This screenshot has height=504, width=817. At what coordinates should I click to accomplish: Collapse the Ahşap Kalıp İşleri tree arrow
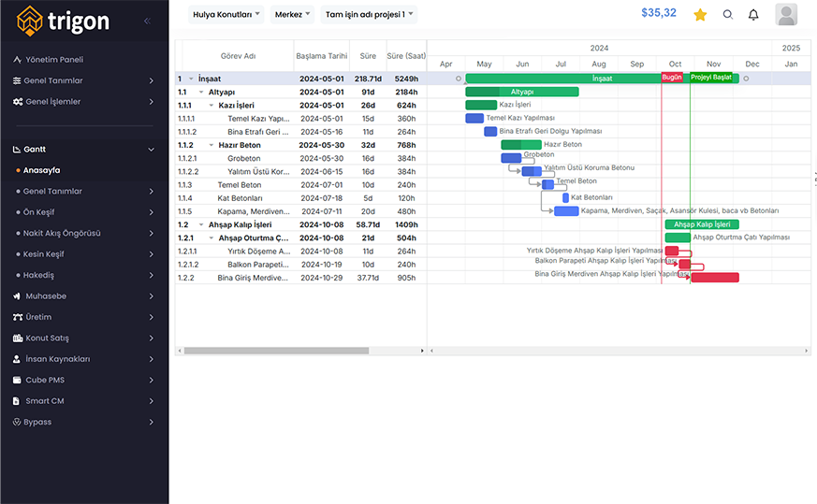click(x=201, y=225)
